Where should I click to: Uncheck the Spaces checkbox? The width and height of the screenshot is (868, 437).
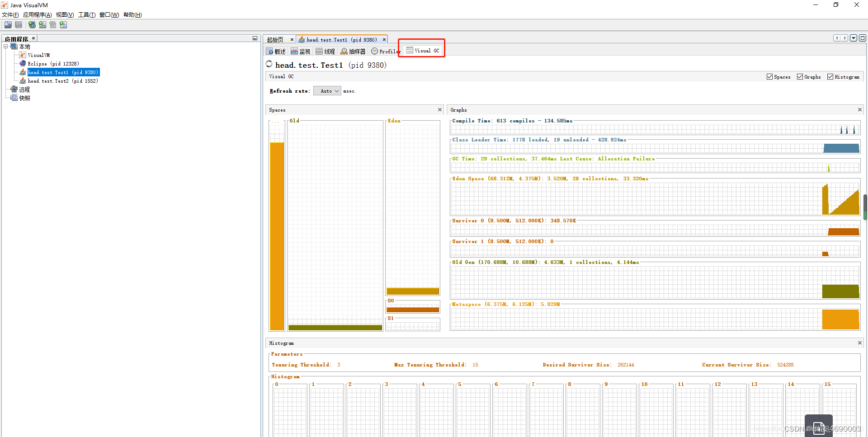pos(770,77)
